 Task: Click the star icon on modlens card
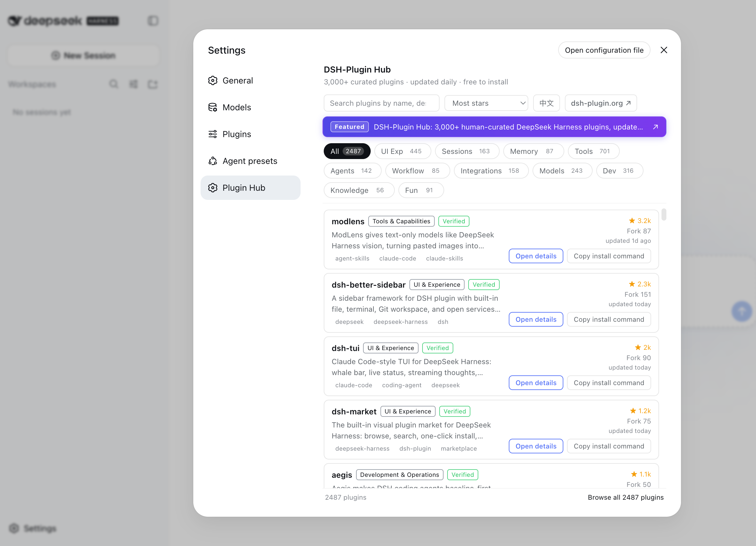tap(632, 221)
